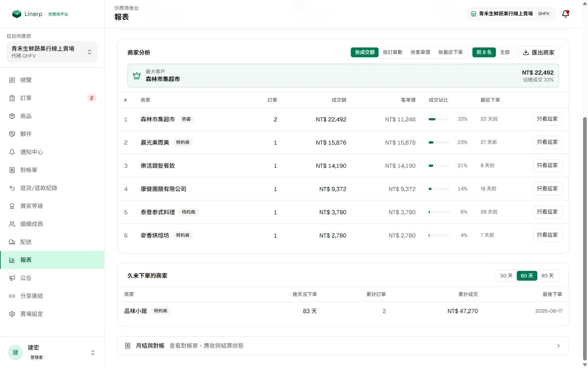Expand the 建宏 user menu chevron

[93, 353]
